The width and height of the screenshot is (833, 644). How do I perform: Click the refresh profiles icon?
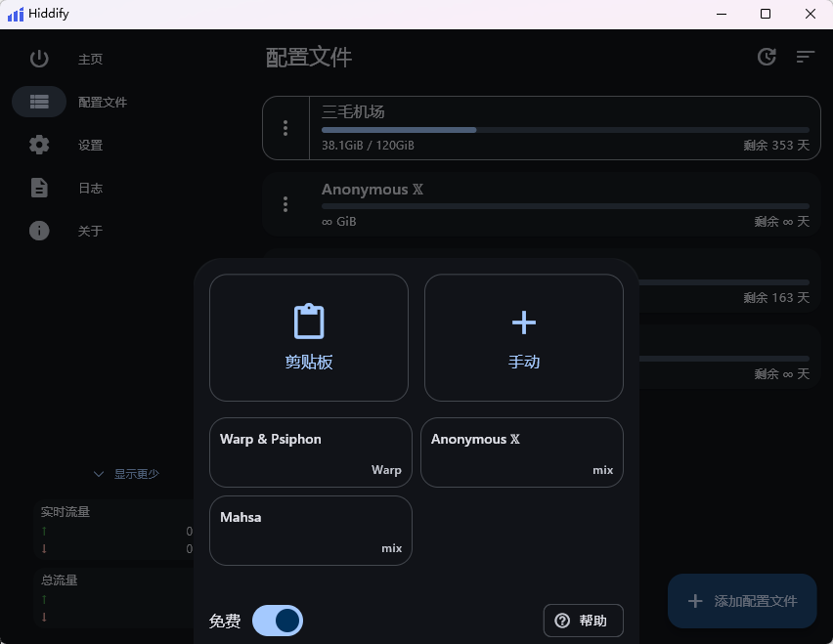(767, 57)
